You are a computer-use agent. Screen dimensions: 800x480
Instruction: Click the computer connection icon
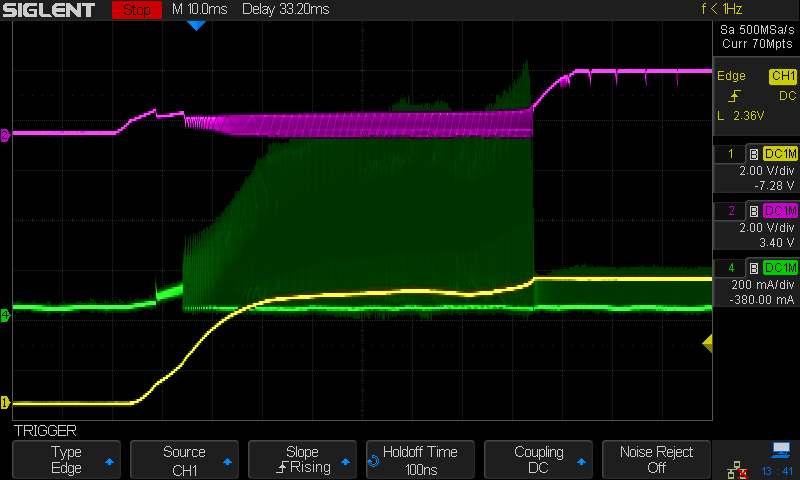point(781,450)
